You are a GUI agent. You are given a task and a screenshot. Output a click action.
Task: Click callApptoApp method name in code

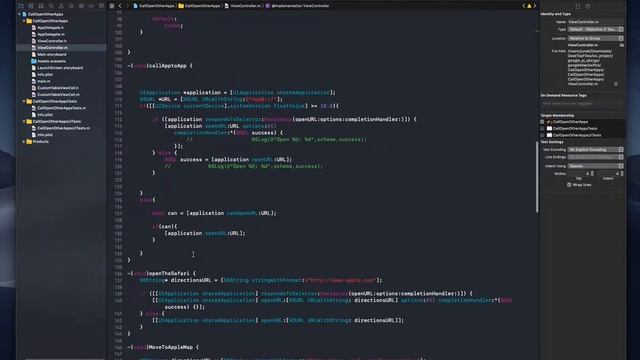pyautogui.click(x=167, y=66)
